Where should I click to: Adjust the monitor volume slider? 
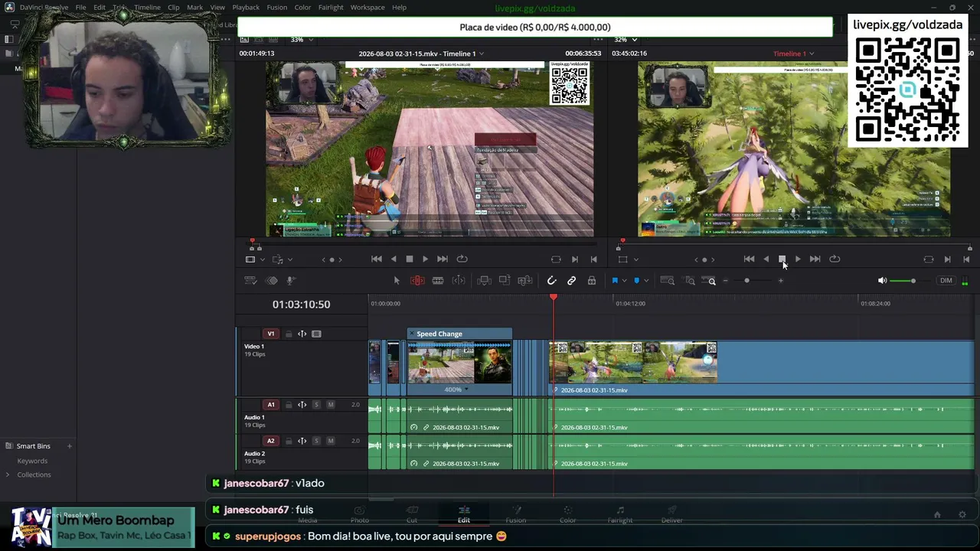[x=913, y=281]
